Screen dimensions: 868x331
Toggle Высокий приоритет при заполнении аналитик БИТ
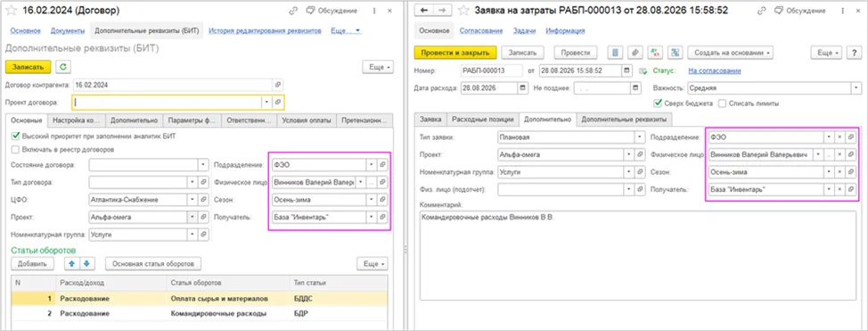point(16,136)
